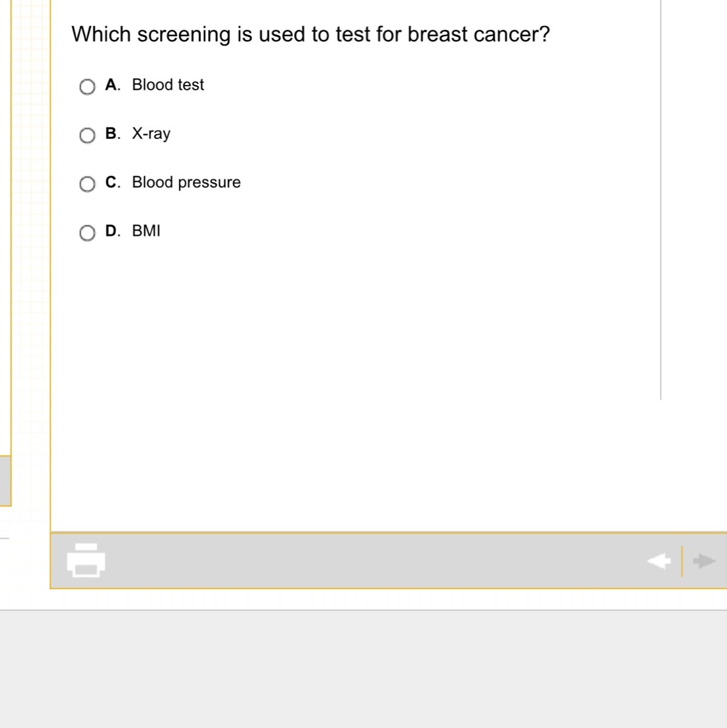727x728 pixels.
Task: Click the bold letter 'A.' marker
Action: 113,85
